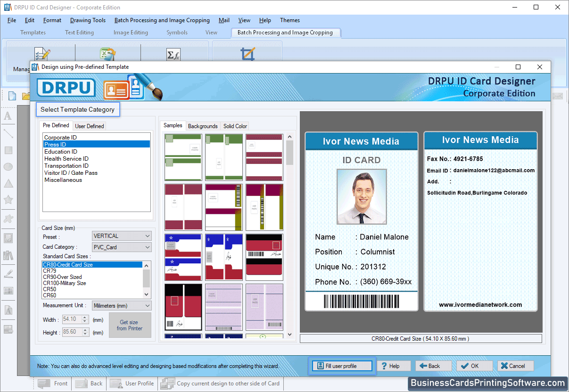Click the Back button in wizard footer
Viewport: 569px width, 392px height.
[433, 366]
